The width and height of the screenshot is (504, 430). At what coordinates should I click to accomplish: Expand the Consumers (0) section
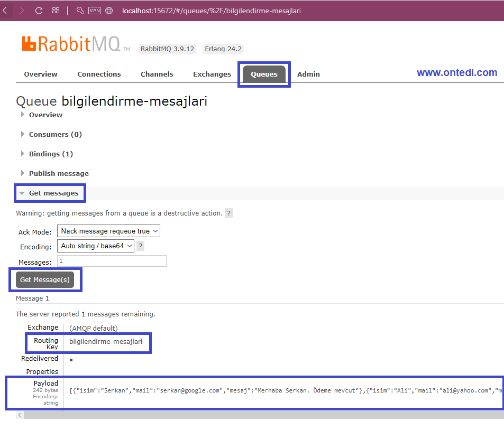(x=56, y=135)
